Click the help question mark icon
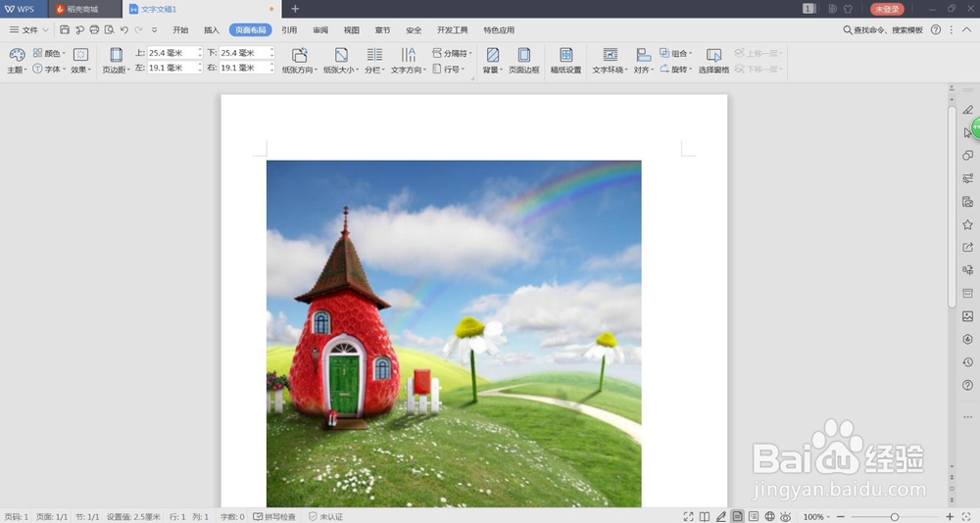The height and width of the screenshot is (523, 980). pyautogui.click(x=936, y=30)
